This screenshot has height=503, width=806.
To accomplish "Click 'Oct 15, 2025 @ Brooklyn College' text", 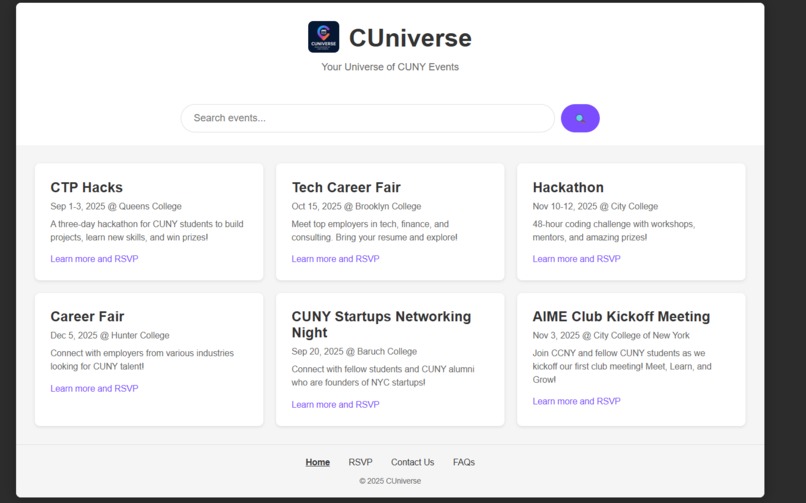I will point(356,207).
